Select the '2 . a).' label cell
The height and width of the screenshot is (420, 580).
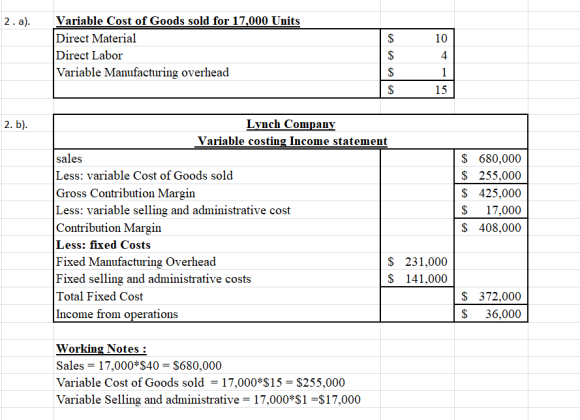click(17, 21)
